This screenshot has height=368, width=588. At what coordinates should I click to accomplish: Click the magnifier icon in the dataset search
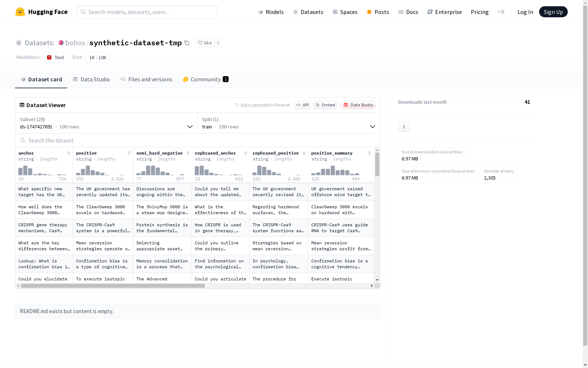point(23,140)
